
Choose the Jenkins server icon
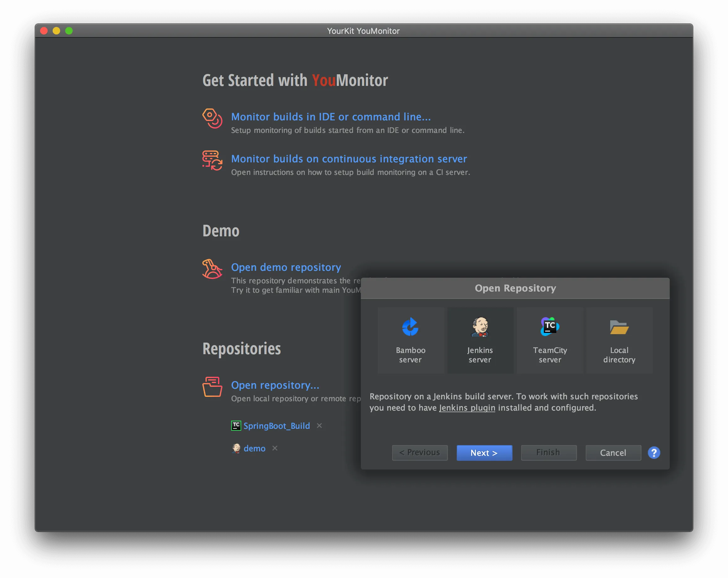point(480,327)
